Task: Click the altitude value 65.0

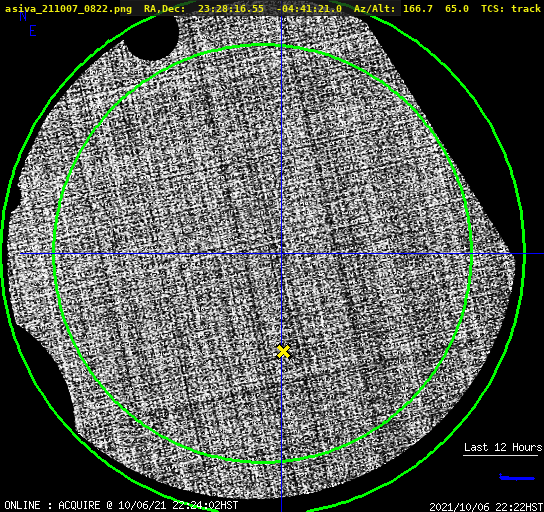Action: 457,8
